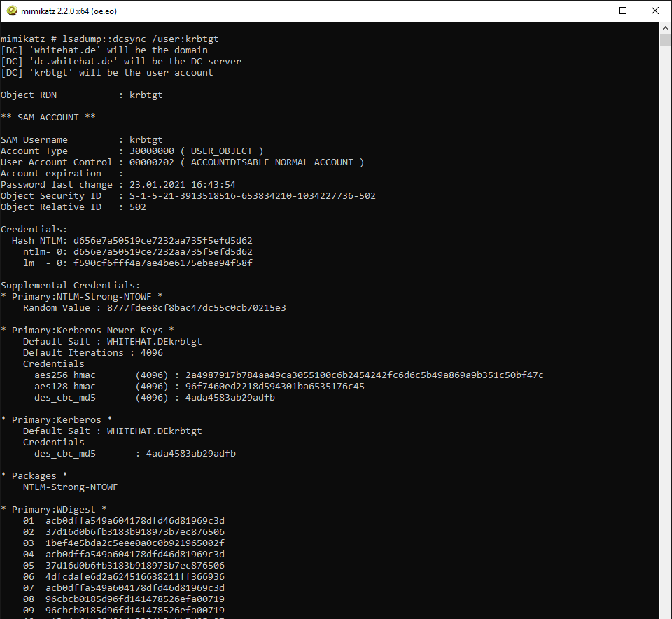Click des_cbc_md5 (4096) key line

coord(155,397)
